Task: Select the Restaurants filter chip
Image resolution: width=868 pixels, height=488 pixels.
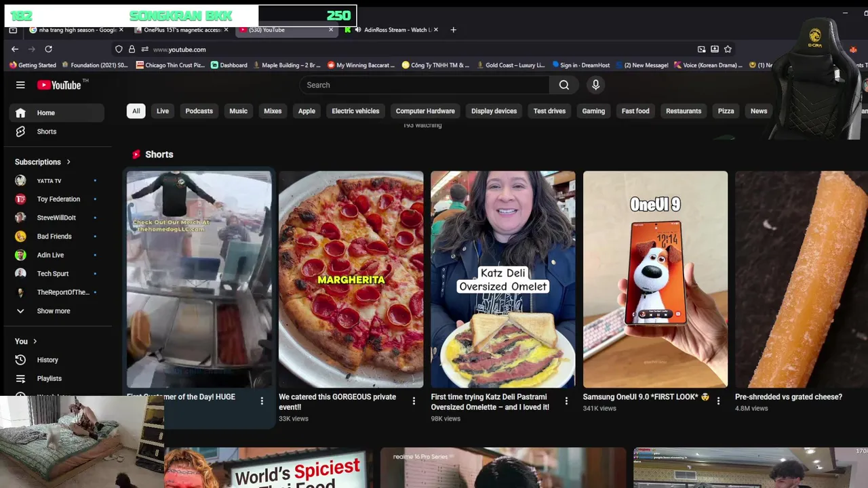Action: coord(684,111)
